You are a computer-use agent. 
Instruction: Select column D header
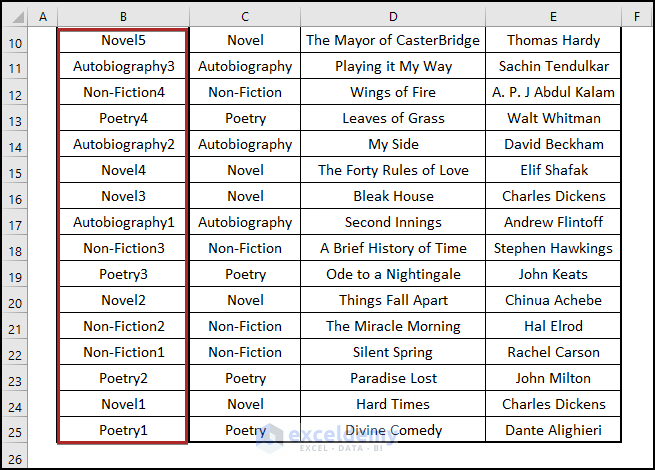393,17
